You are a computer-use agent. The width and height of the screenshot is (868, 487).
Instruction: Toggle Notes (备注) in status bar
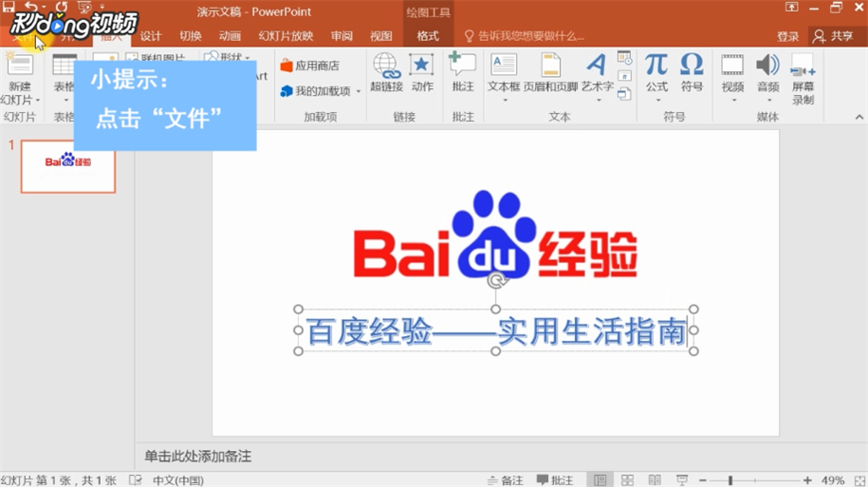click(505, 480)
